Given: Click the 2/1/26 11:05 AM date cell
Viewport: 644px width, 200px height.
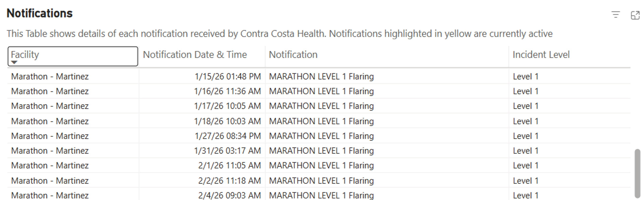Looking at the screenshot, I should [229, 165].
